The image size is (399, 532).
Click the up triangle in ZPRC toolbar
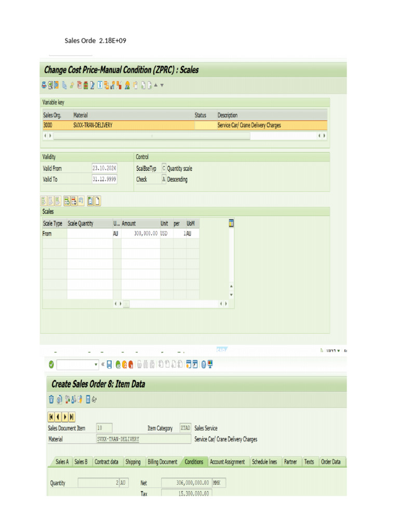pos(156,85)
